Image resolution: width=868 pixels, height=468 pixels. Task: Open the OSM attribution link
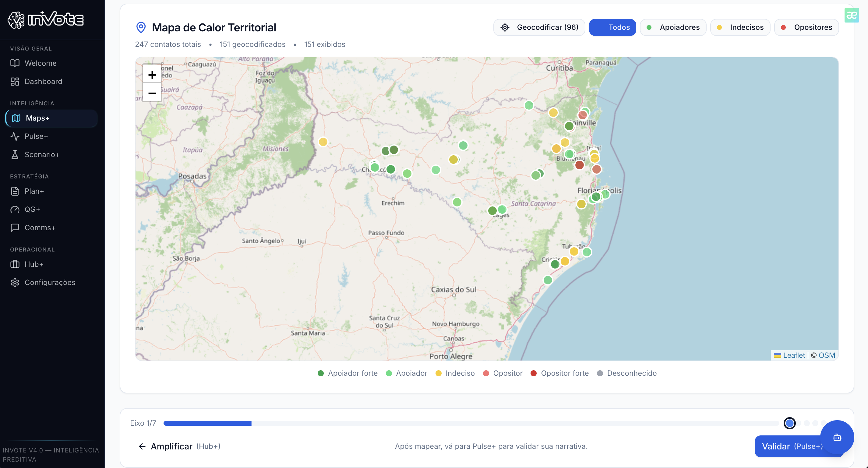pyautogui.click(x=827, y=355)
